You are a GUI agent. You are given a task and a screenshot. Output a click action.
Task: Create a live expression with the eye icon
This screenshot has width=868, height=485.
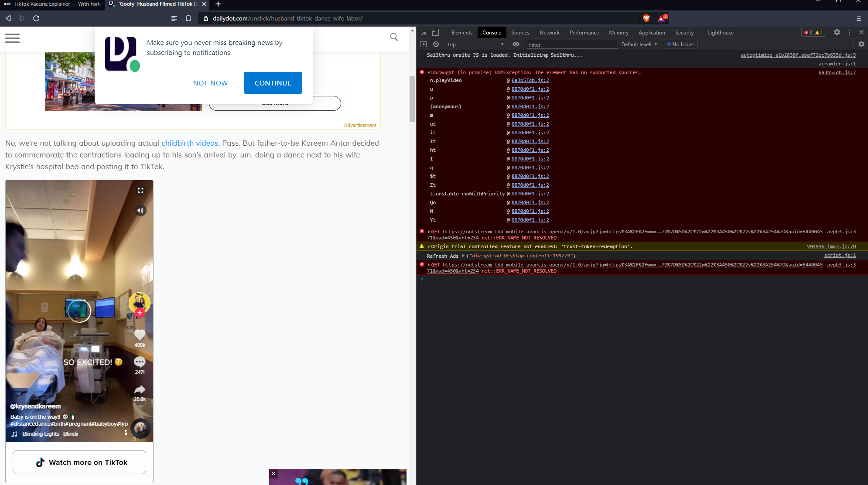516,44
